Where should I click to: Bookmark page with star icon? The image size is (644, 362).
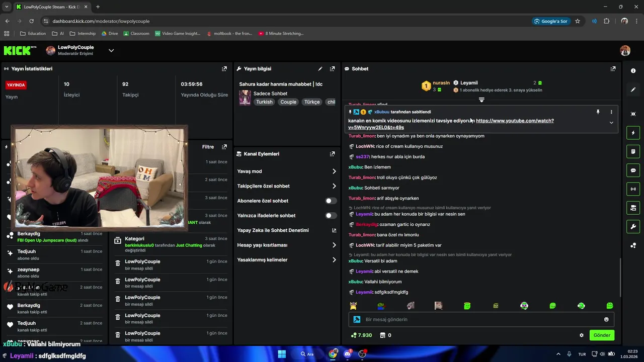click(578, 21)
